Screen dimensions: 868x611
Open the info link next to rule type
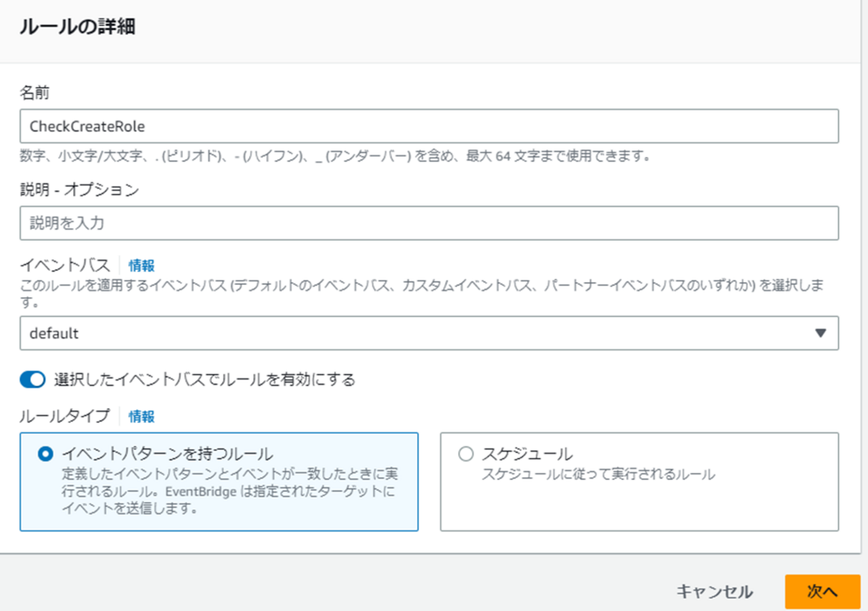click(142, 416)
